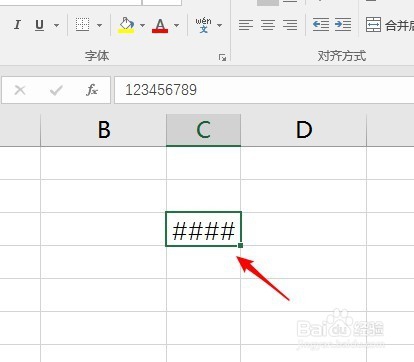
Task: Click the merge and center button
Action: 389,25
